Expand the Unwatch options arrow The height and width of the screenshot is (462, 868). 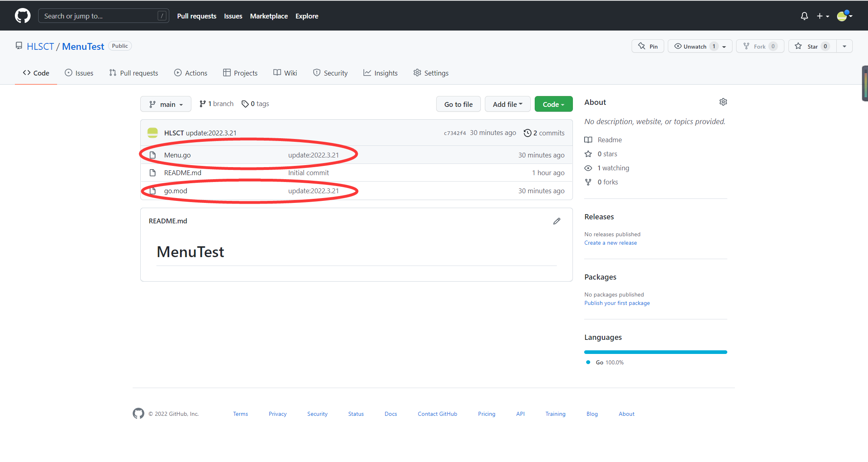click(724, 46)
